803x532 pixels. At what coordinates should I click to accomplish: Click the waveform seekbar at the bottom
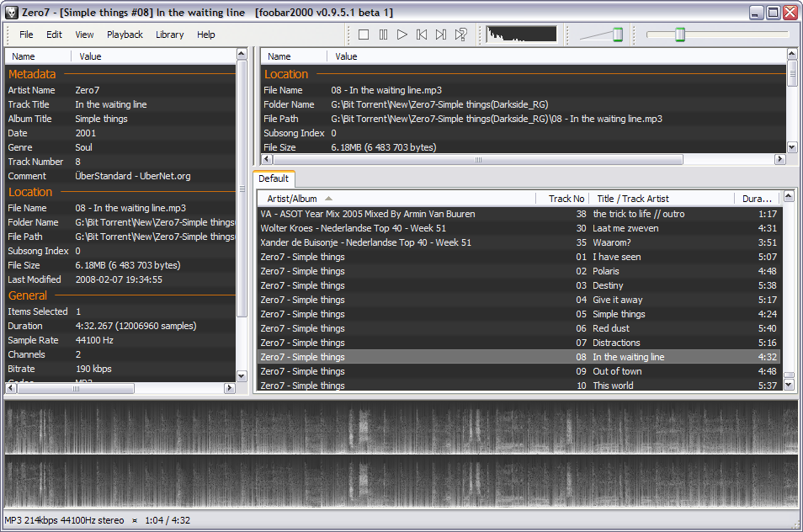point(401,454)
